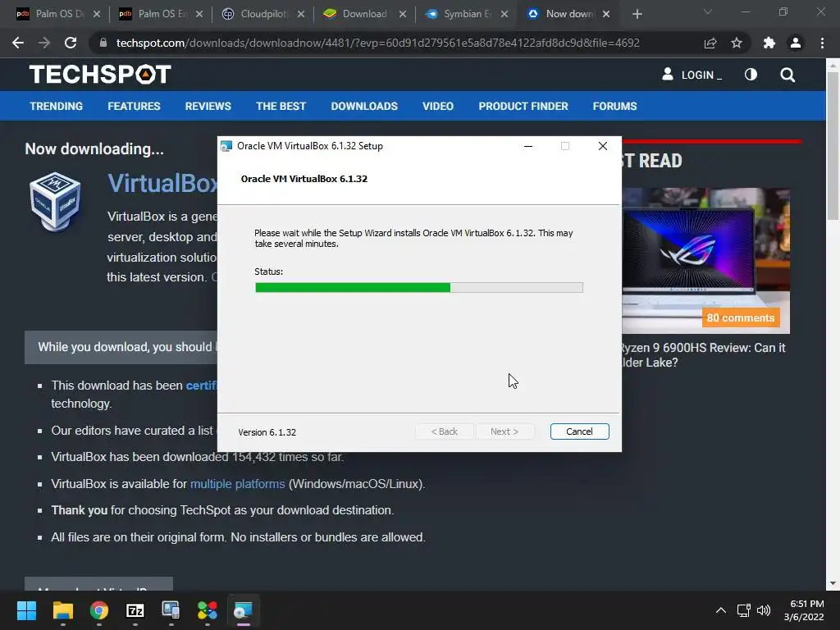Click the VirtualBox Setup title bar icon
840x630 pixels.
(226, 146)
